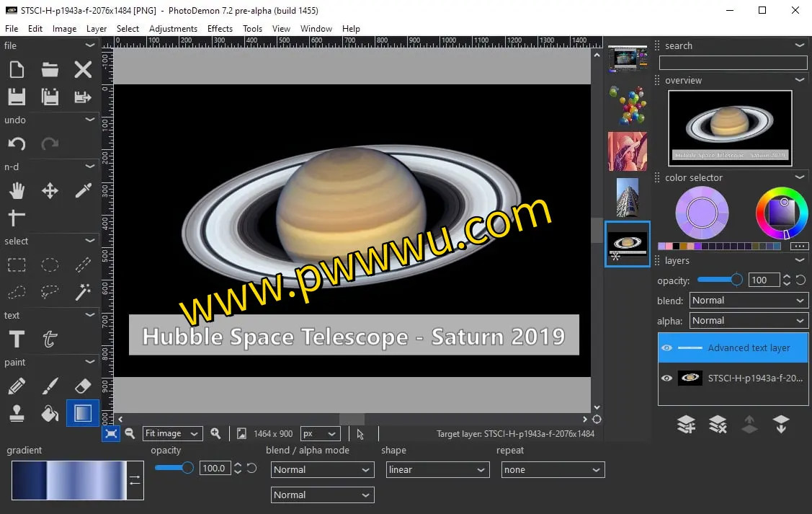Click the Open file folder icon
The width and height of the screenshot is (812, 514).
(50, 70)
